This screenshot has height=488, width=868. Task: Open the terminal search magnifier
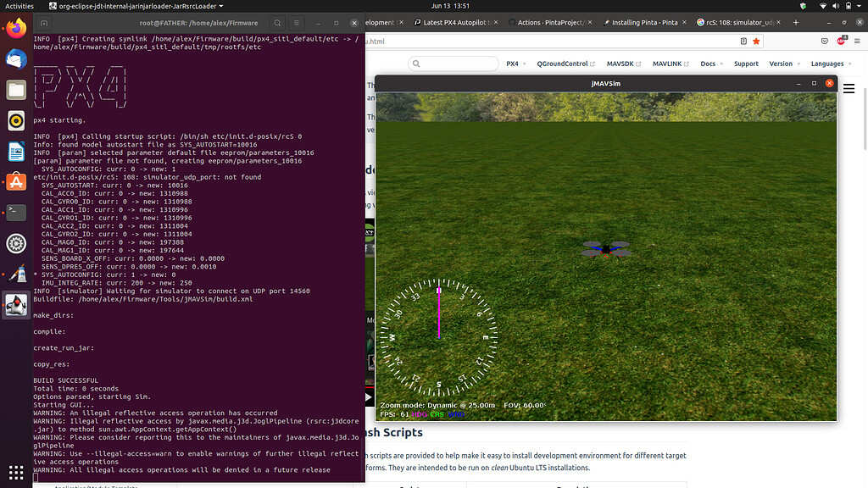276,23
